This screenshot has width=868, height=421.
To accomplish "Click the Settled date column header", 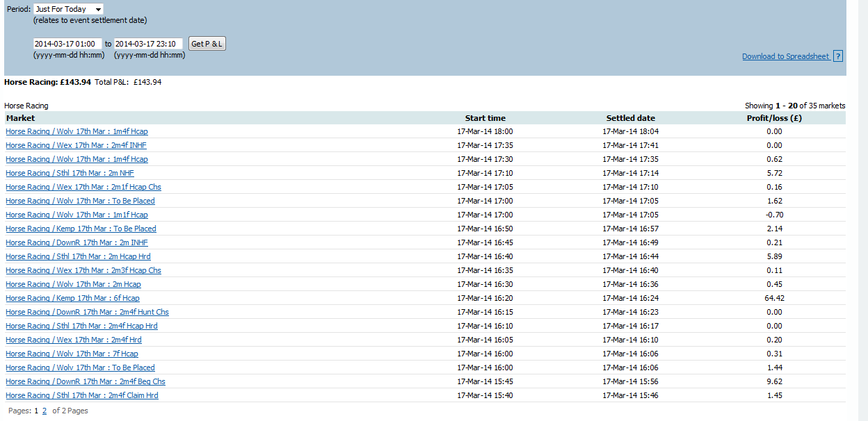I will 631,118.
